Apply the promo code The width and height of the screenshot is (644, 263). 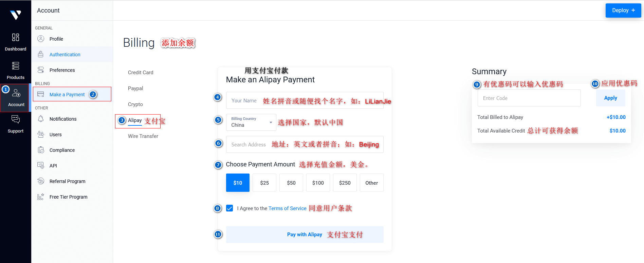pos(610,98)
